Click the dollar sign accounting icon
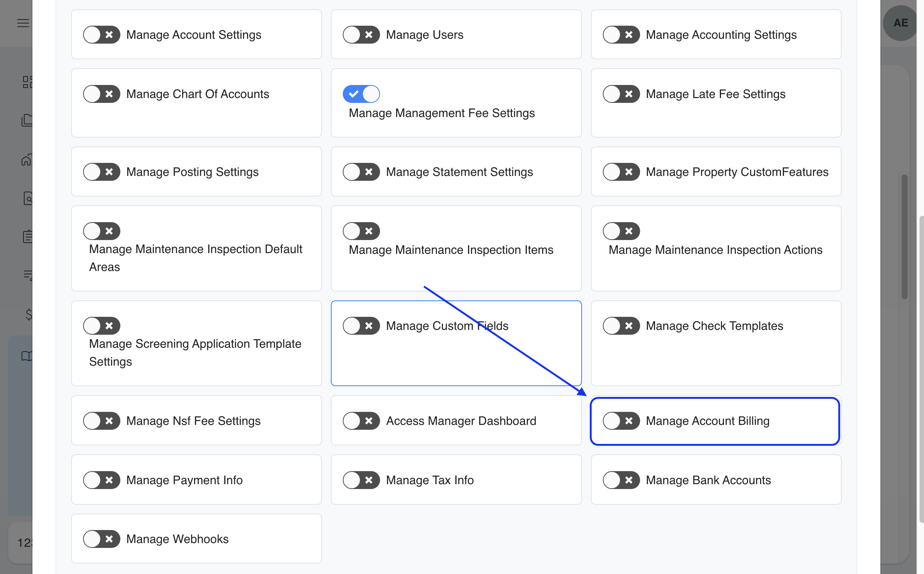The image size is (924, 574). [28, 314]
